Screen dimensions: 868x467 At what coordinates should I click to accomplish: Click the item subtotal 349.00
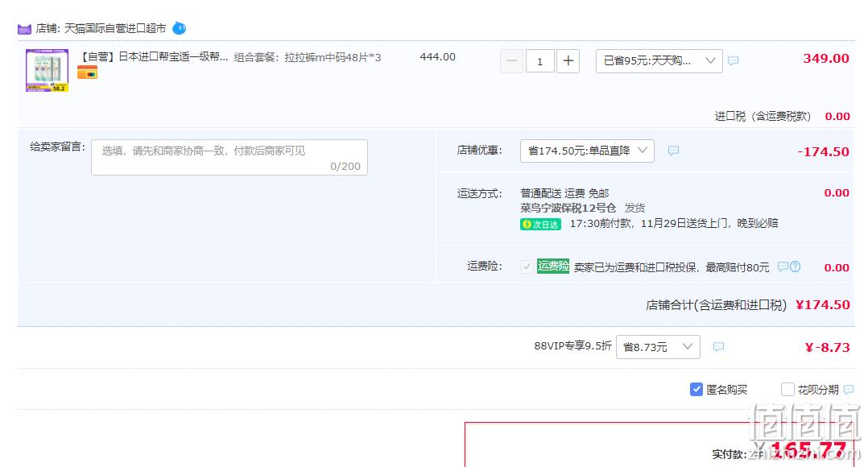tap(826, 59)
